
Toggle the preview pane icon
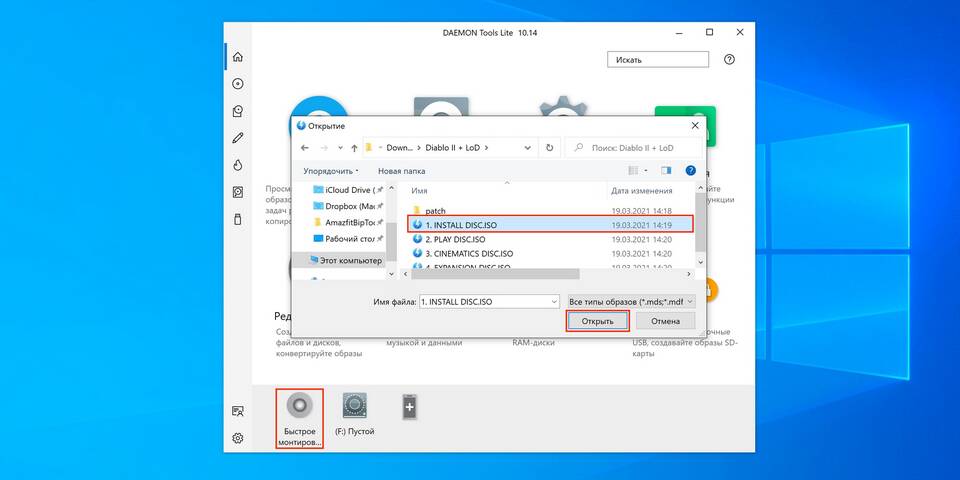tap(666, 171)
